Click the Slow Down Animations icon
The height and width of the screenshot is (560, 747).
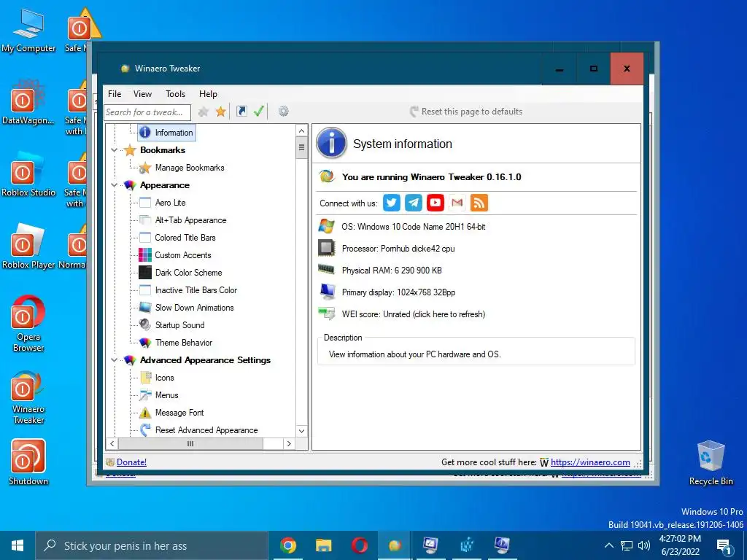tap(145, 307)
